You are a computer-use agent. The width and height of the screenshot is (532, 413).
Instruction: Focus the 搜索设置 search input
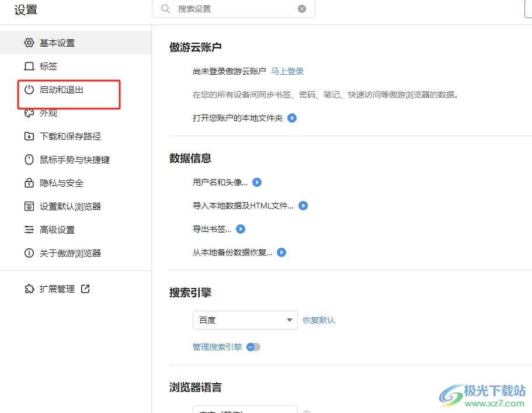click(x=234, y=9)
